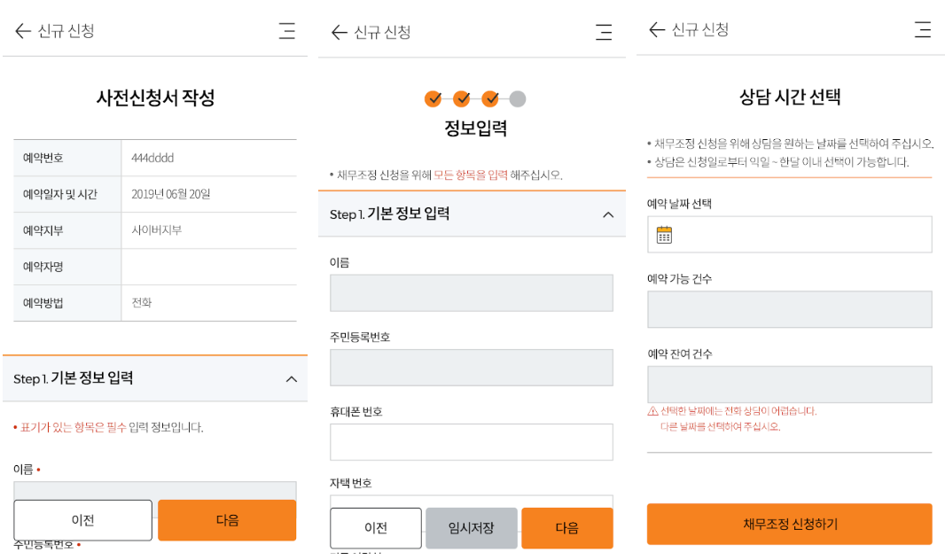Collapse Step 1 section on 정보입력 screen

(608, 214)
